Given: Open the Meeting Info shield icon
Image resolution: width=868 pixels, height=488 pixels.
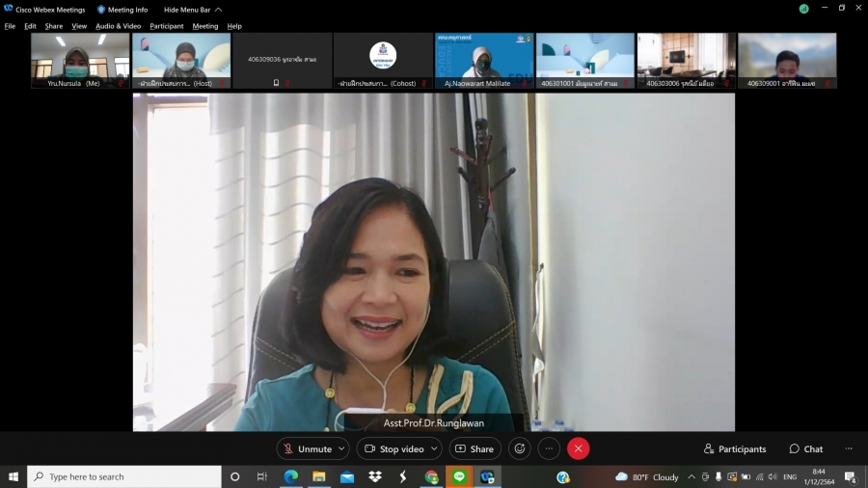Looking at the screenshot, I should [101, 9].
